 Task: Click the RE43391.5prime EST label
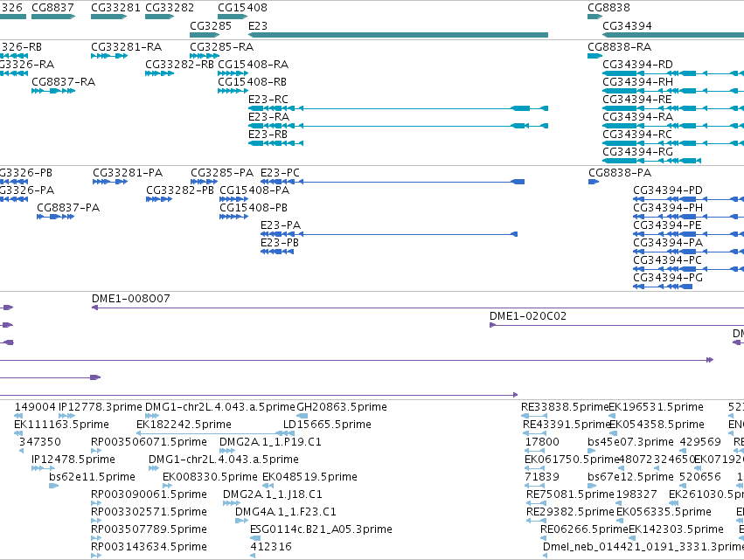[x=566, y=425]
